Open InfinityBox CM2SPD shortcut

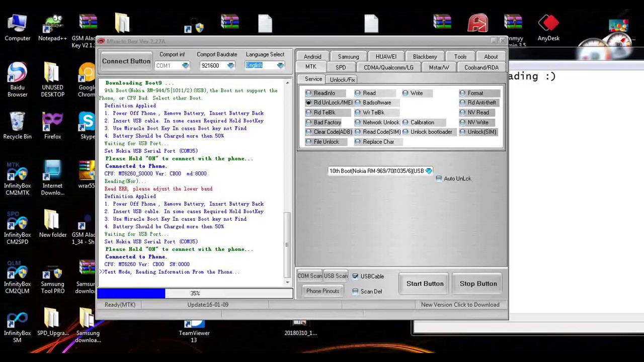[18, 227]
